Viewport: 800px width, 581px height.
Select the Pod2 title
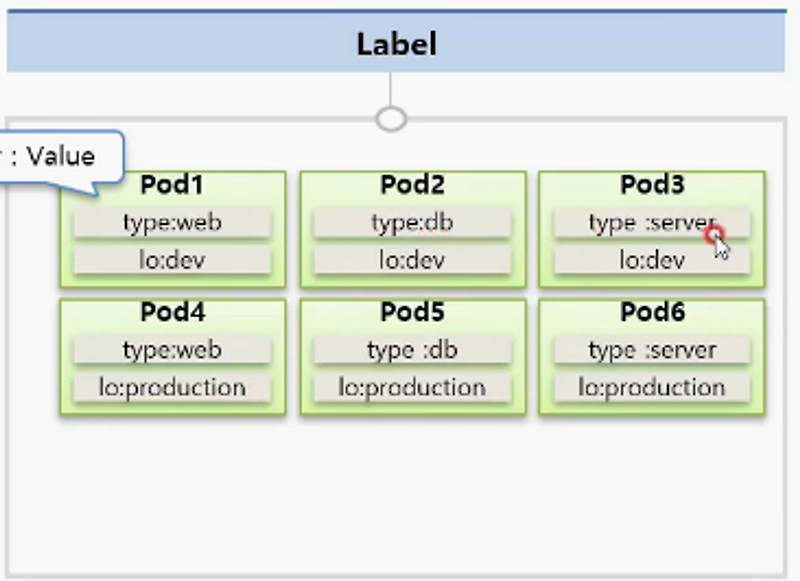pos(412,185)
